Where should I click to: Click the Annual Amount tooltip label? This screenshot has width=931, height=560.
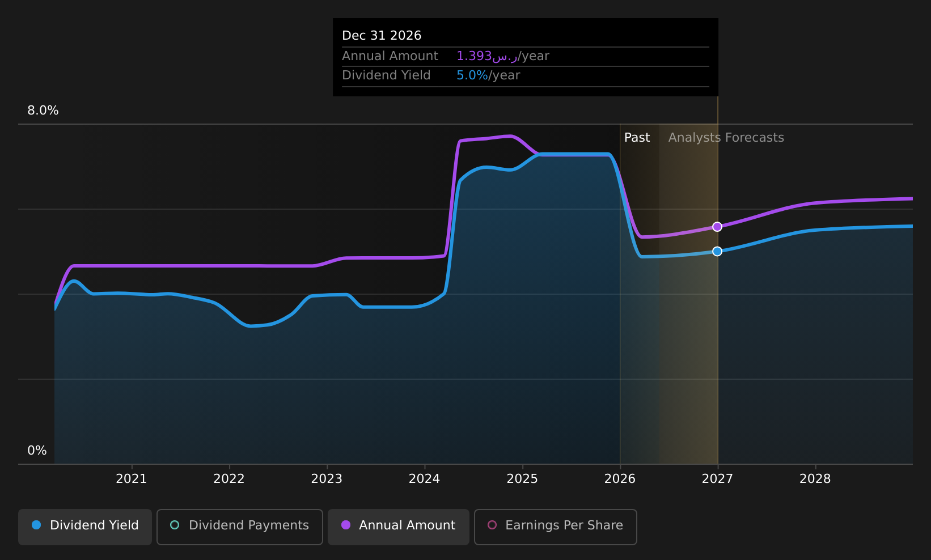390,56
